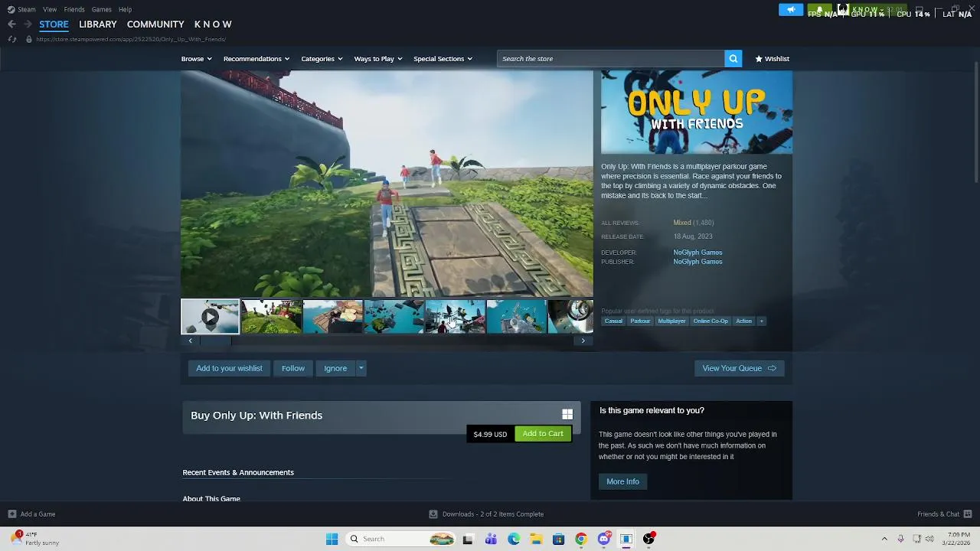Viewport: 980px width, 551px height.
Task: Go back with the Steam back arrow
Action: (11, 24)
